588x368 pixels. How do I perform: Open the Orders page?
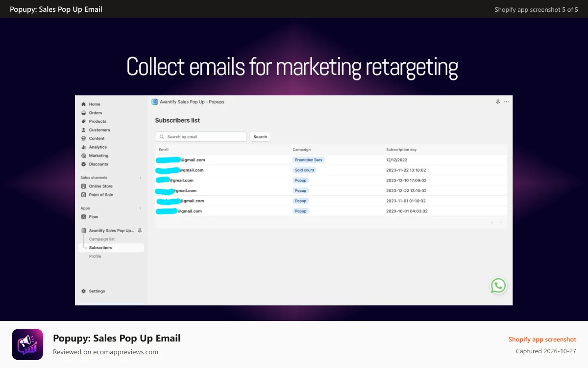tap(96, 113)
